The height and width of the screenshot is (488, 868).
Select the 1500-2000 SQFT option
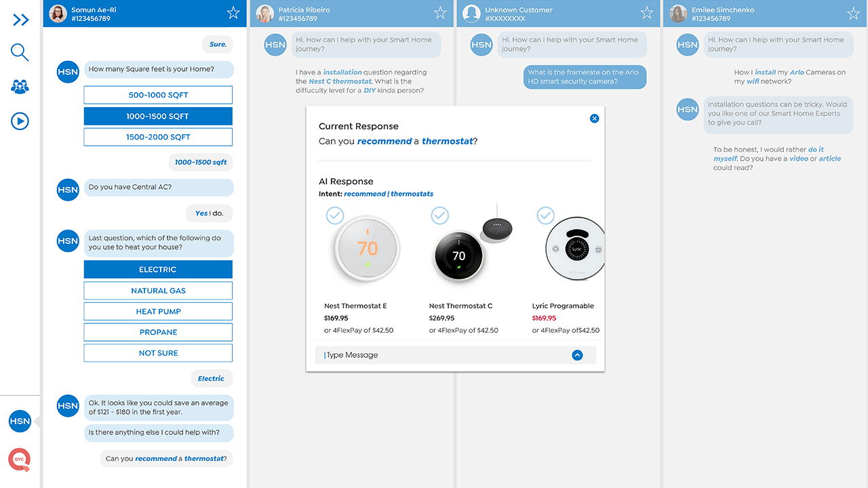coord(158,137)
